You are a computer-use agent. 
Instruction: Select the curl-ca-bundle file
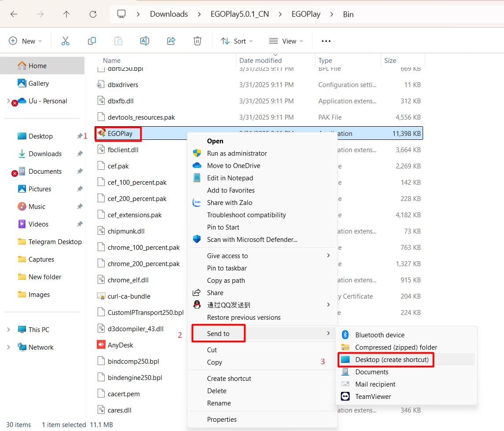(x=259, y=296)
